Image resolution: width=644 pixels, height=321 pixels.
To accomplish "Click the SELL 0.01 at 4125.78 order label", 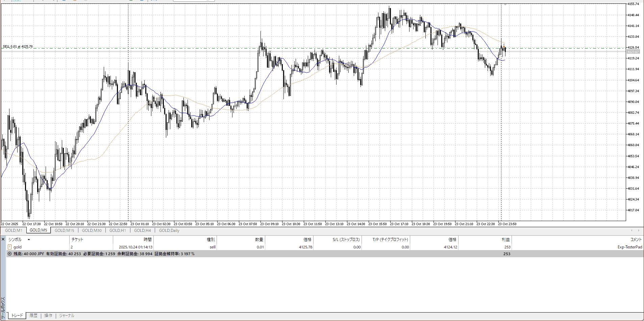I will click(x=18, y=47).
